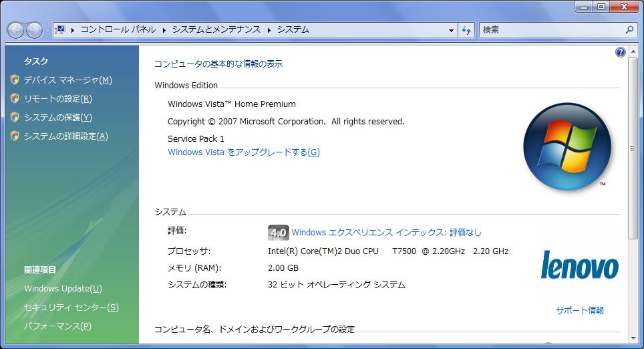Screen dimensions: 644x349
Task: Click the refresh button in address bar
Action: 466,30
